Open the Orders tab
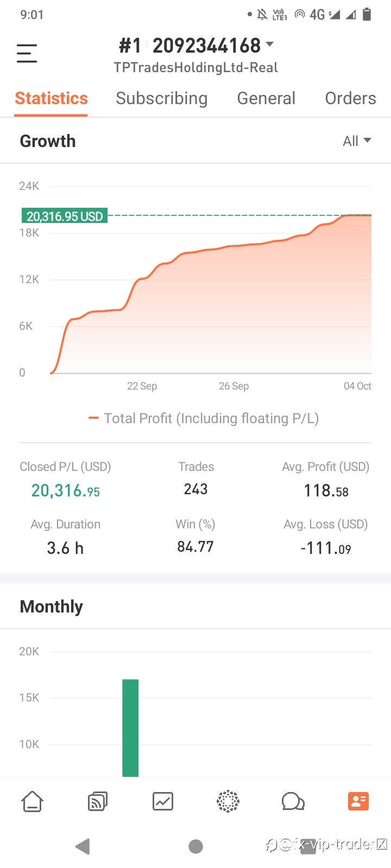The width and height of the screenshot is (391, 868). 350,98
